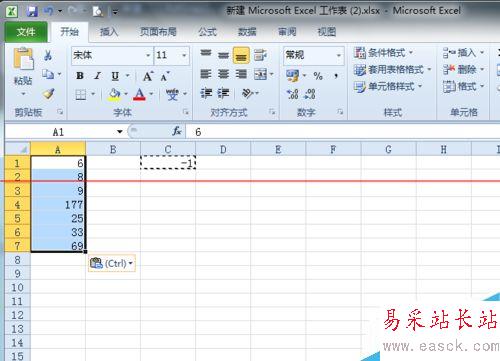Viewport: 500px width, 361px height.
Task: Click the Copy icon
Action: pyautogui.click(x=48, y=74)
